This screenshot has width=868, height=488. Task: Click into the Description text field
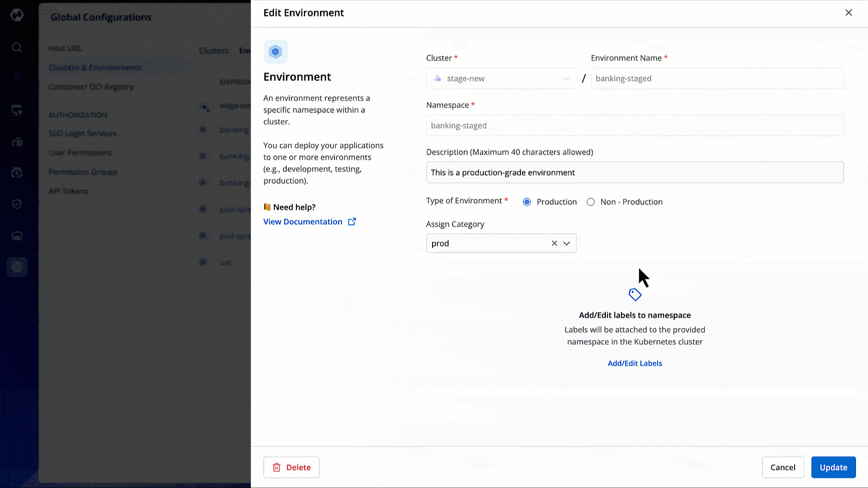point(634,172)
